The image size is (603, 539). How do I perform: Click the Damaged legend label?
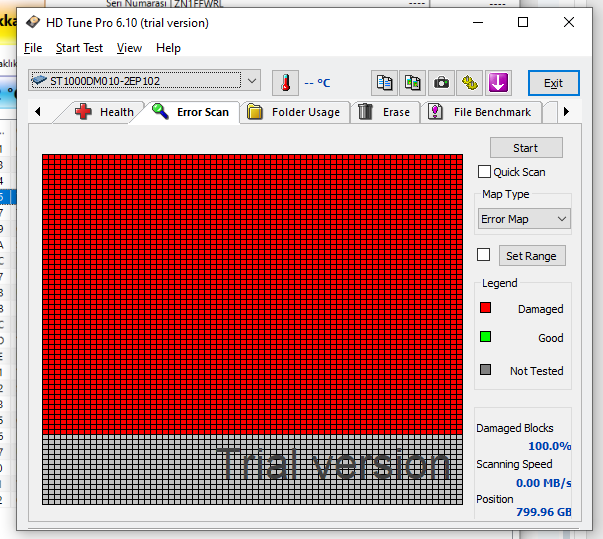click(x=540, y=309)
